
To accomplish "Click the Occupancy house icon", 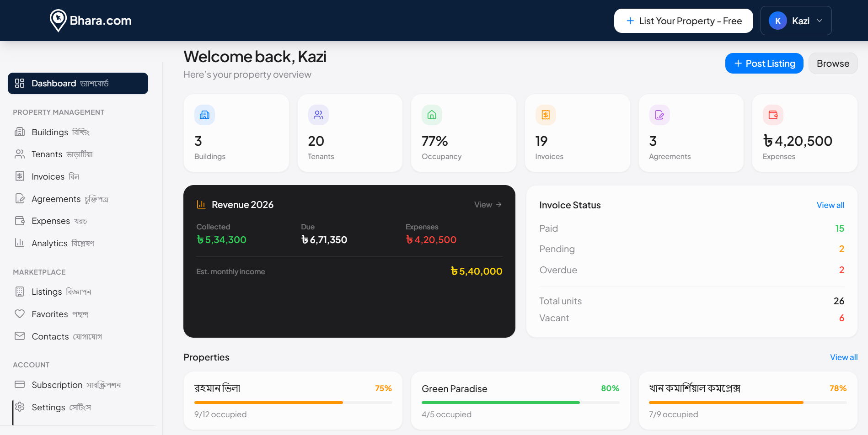I will tap(432, 115).
